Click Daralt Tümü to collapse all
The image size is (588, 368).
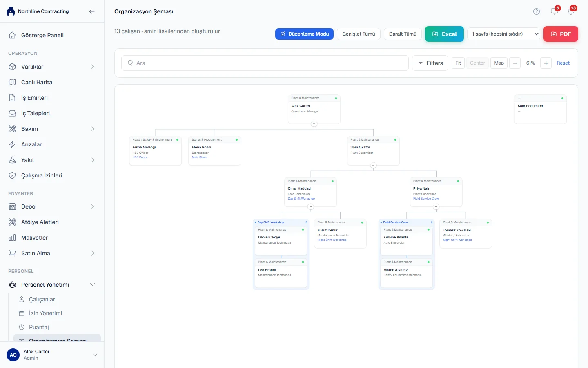click(x=403, y=34)
